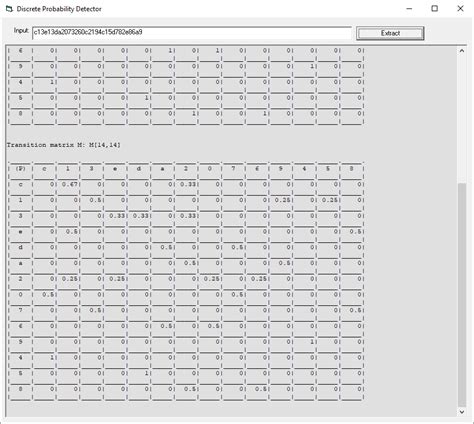The width and height of the screenshot is (474, 424).
Task: Click 0.5 under column a in transition row 6
Action: (x=166, y=326)
